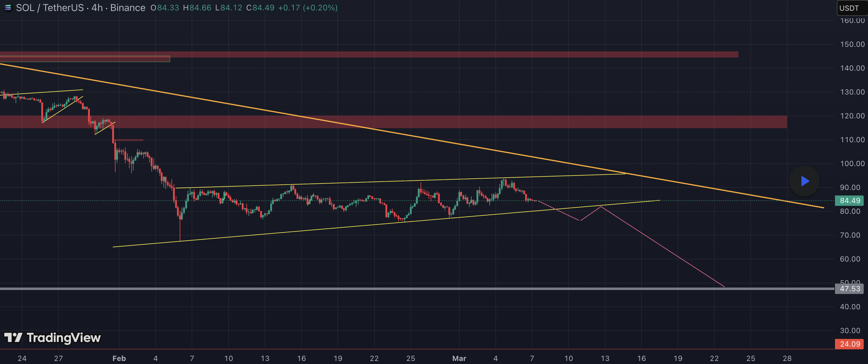Viewport: 868px width, 364px height.
Task: Select the gray 47.53 price line label
Action: 849,289
